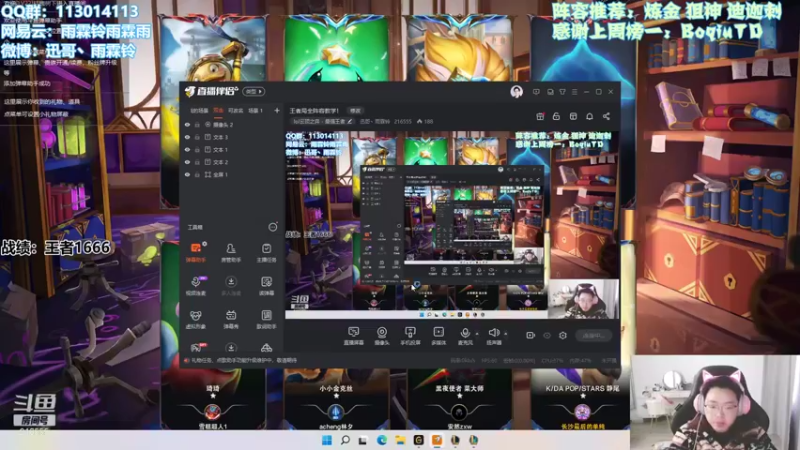Click the room lock icon
Screen dimensions: 800x450
point(557,116)
